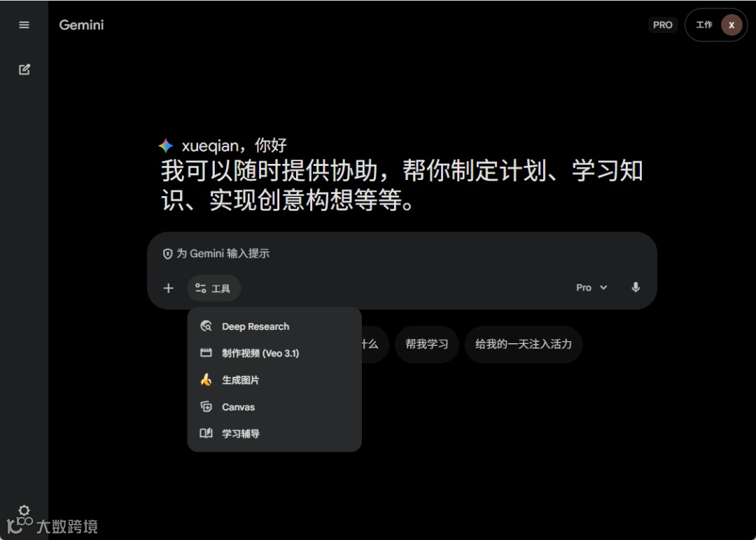Click the colorful Gemini sparkle logo

point(166,146)
